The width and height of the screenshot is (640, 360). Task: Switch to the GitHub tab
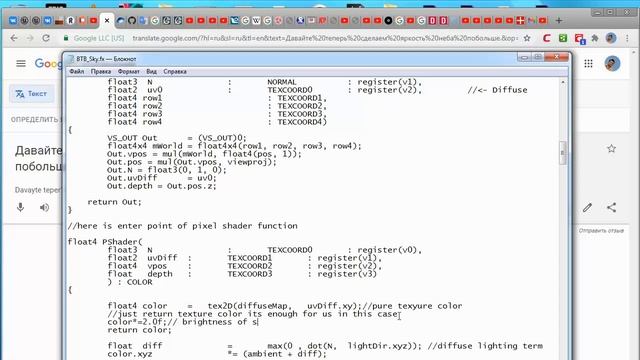pos(132,20)
